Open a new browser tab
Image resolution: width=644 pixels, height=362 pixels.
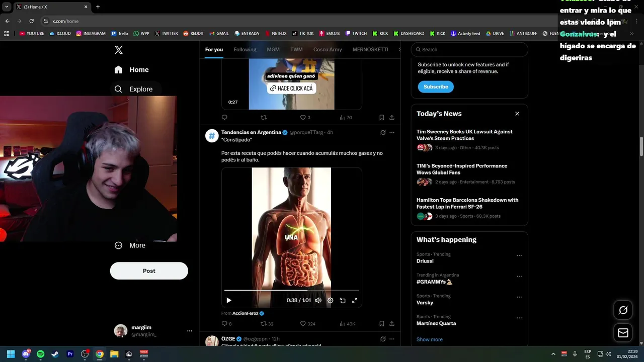coord(98,7)
